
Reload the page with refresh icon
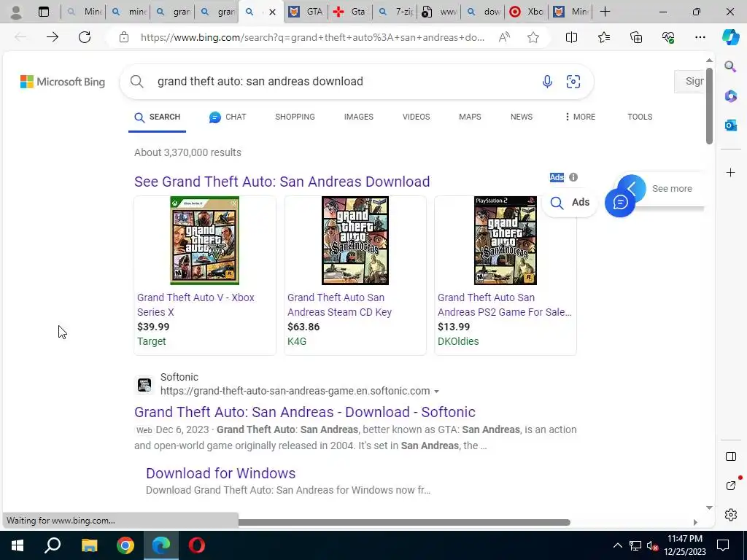(85, 37)
